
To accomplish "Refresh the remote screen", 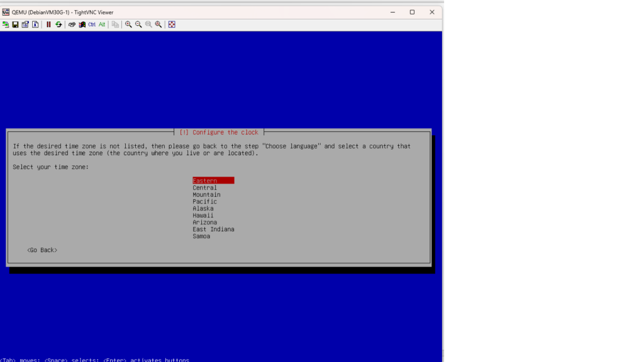I will [x=58, y=25].
